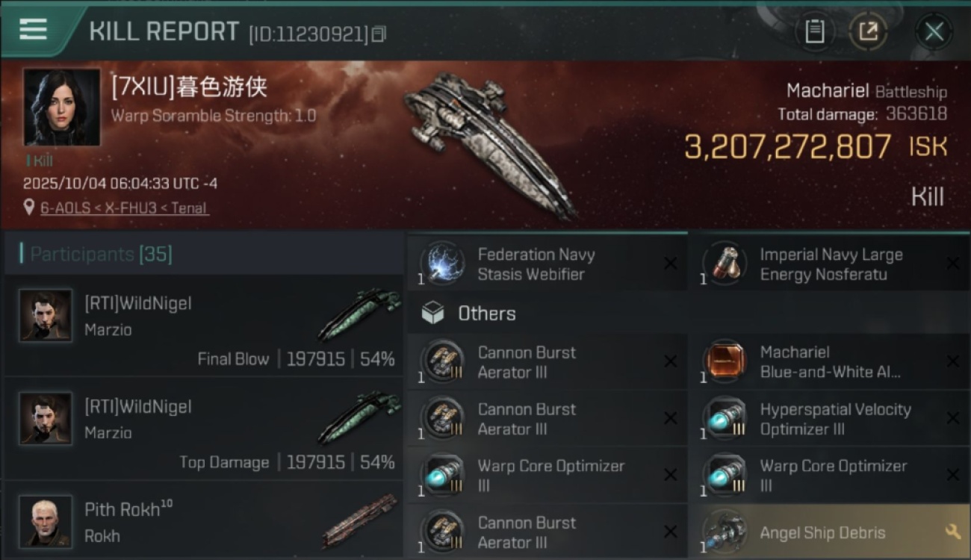View victim pilot portrait of 暮色游侠

(x=62, y=107)
